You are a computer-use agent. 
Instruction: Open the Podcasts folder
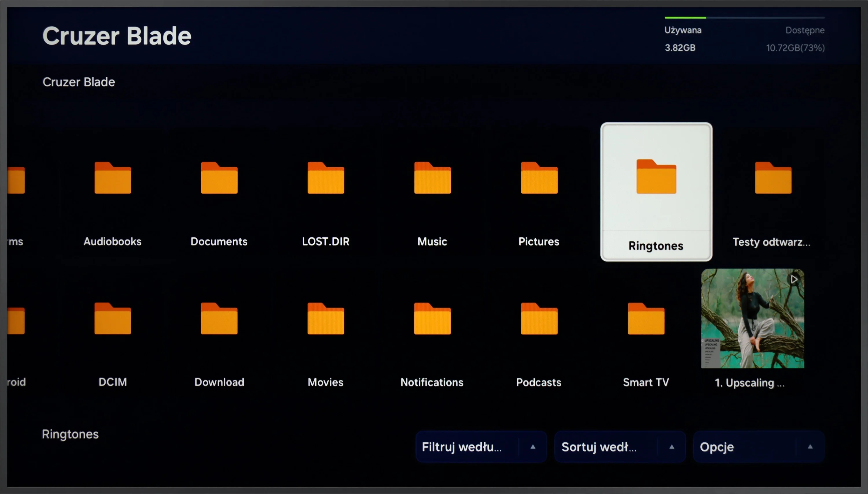coord(539,344)
